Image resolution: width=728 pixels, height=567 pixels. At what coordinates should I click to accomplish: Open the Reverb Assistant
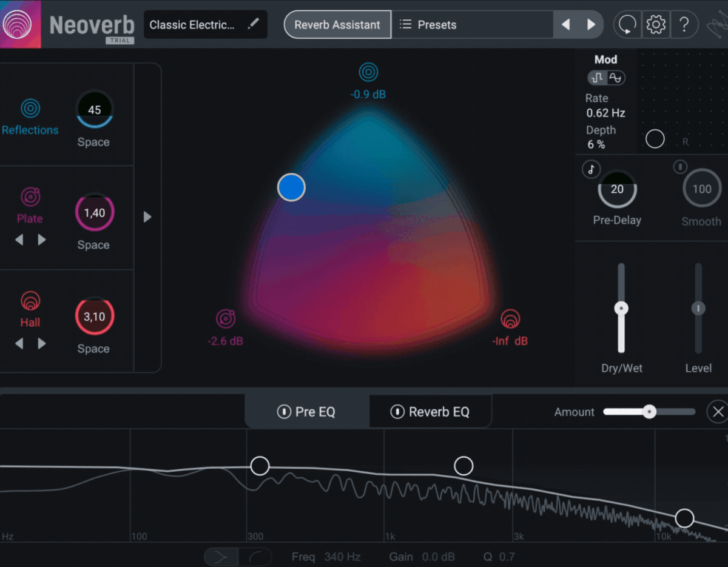pyautogui.click(x=337, y=25)
